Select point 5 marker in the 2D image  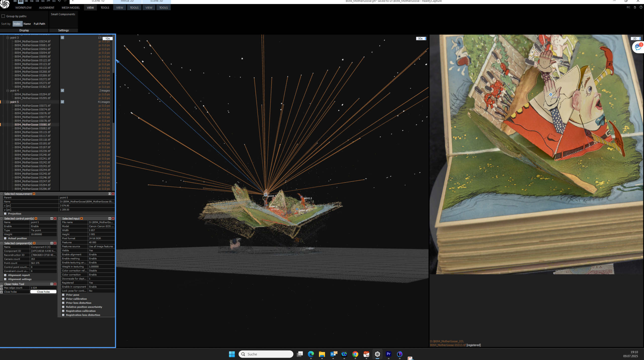click(x=551, y=95)
